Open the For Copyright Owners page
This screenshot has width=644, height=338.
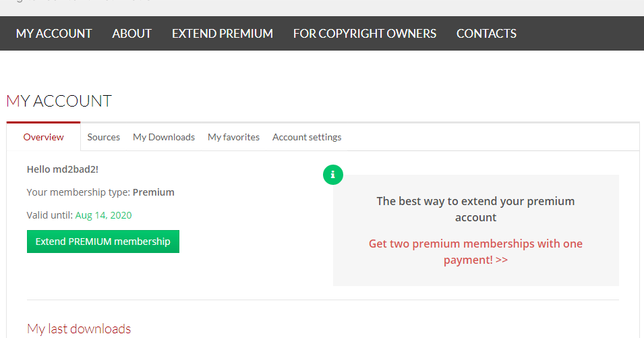click(365, 34)
